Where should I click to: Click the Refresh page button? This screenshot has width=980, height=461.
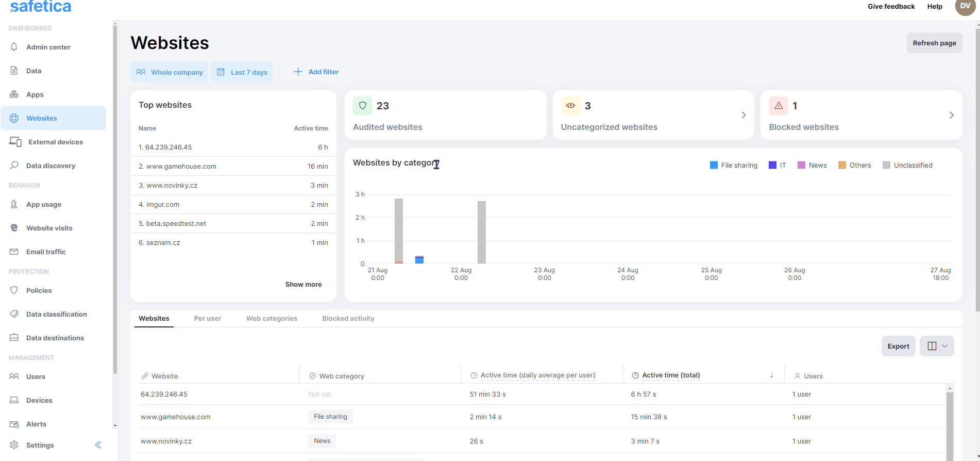click(934, 43)
